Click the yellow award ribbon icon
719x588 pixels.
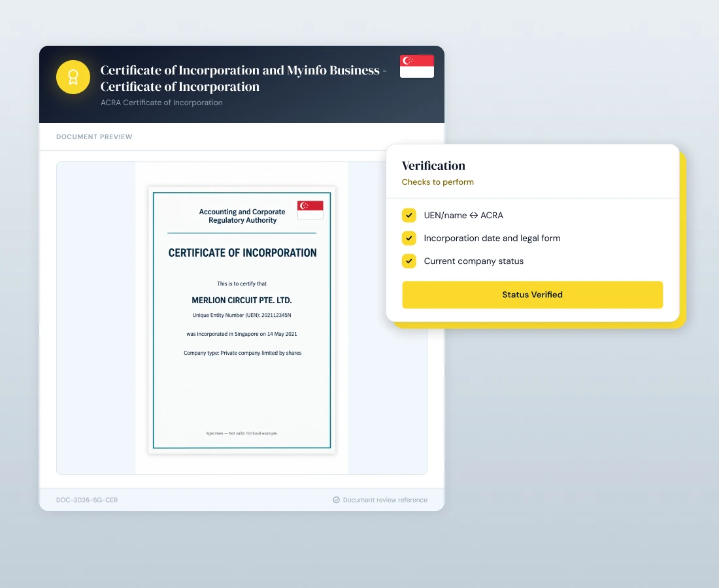[73, 77]
